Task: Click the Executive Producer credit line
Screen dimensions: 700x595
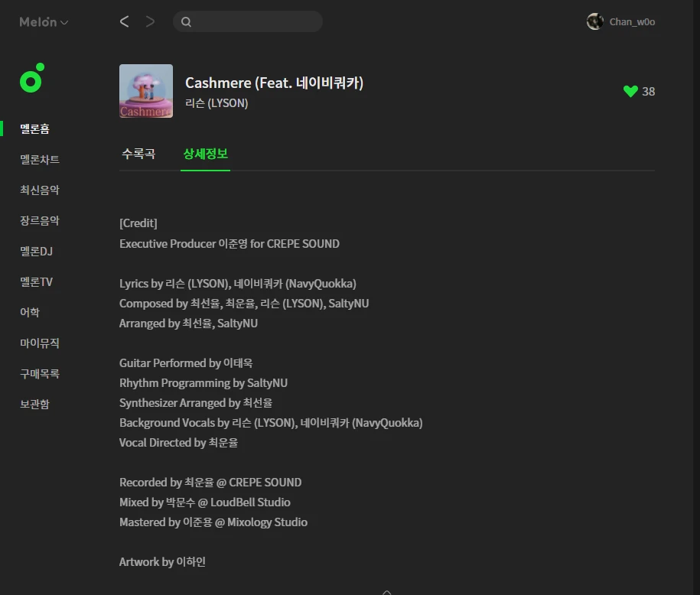Action: point(230,244)
